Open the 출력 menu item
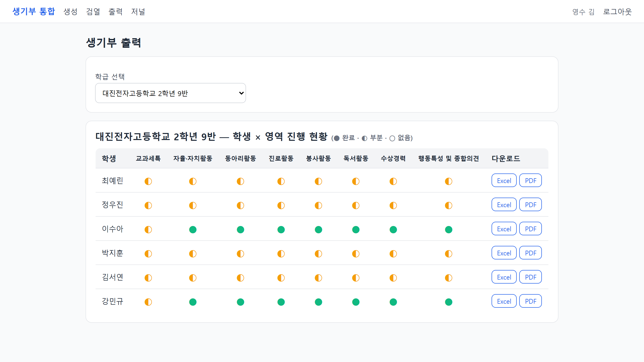 click(115, 12)
